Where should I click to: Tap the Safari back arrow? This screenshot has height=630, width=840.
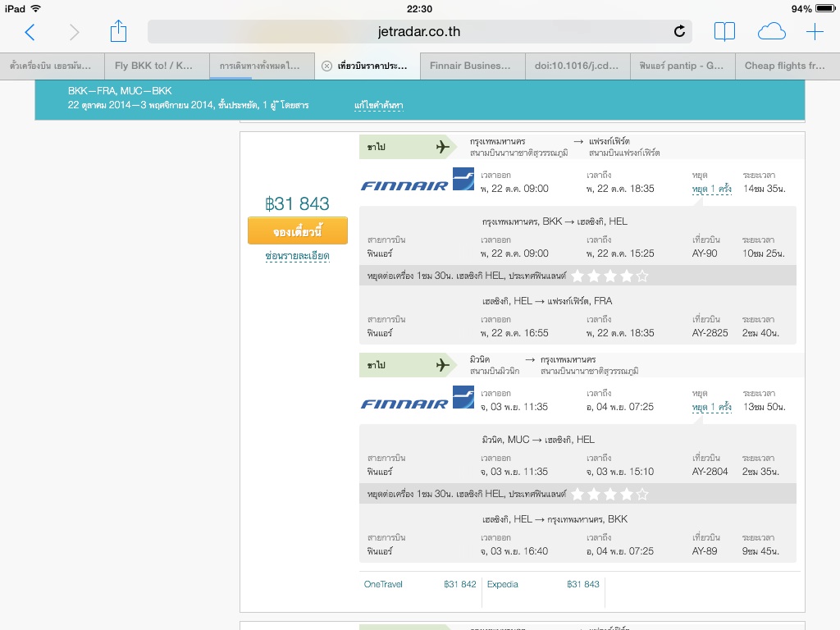pos(30,32)
